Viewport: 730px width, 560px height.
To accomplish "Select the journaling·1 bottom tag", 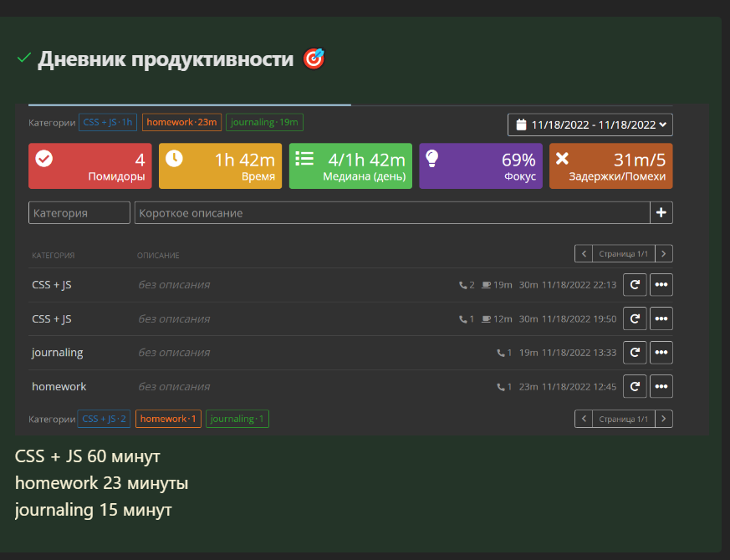I will pyautogui.click(x=237, y=419).
